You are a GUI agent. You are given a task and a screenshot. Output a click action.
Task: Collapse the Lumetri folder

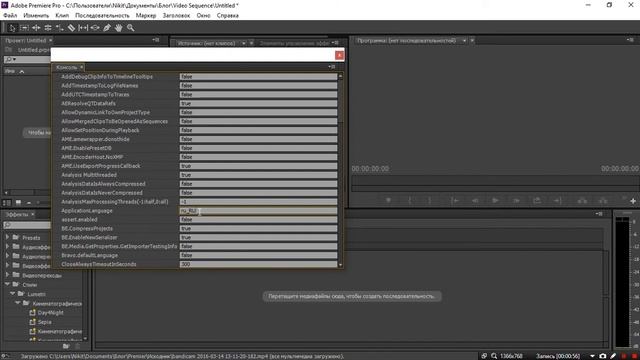click(13, 293)
